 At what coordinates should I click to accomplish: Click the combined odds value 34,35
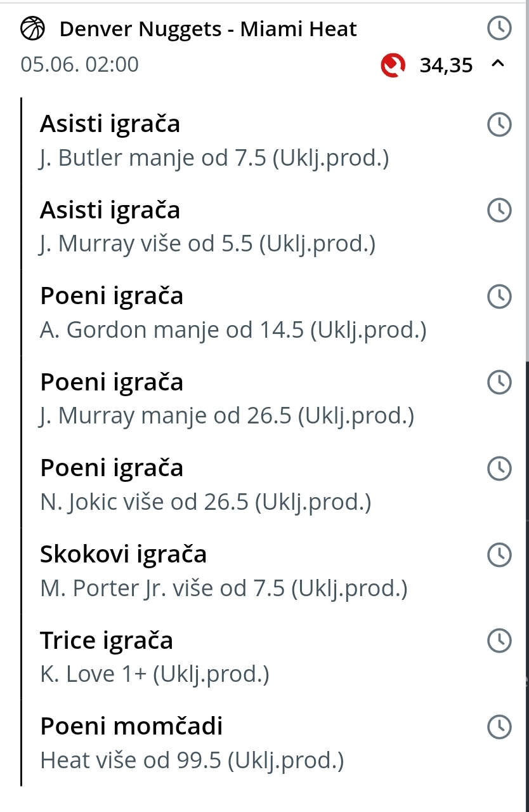click(x=446, y=65)
